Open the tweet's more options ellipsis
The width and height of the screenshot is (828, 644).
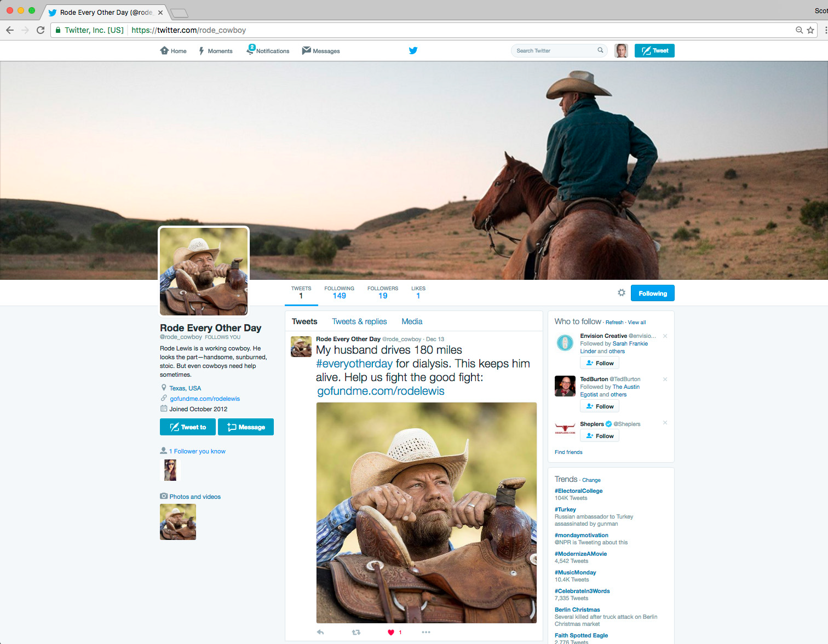[426, 632]
